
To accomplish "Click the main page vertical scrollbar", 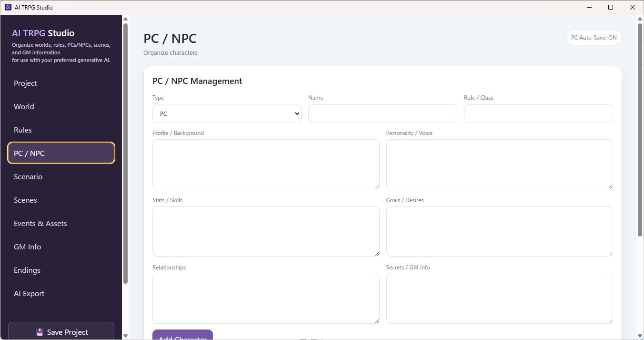I will coord(640,129).
